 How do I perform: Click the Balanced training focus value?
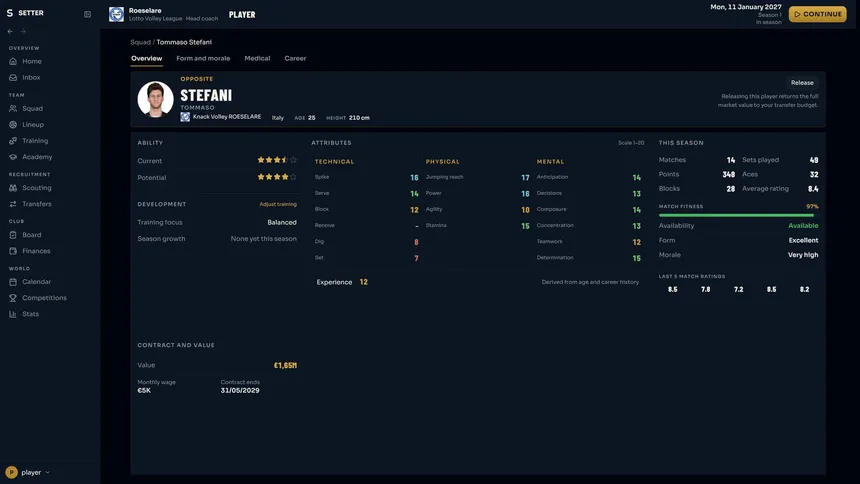[x=282, y=222]
